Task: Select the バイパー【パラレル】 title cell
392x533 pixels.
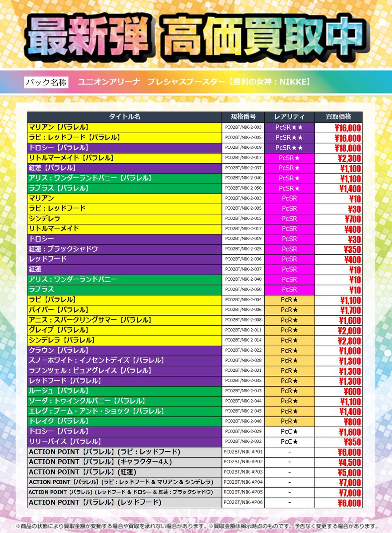Action: [125, 310]
